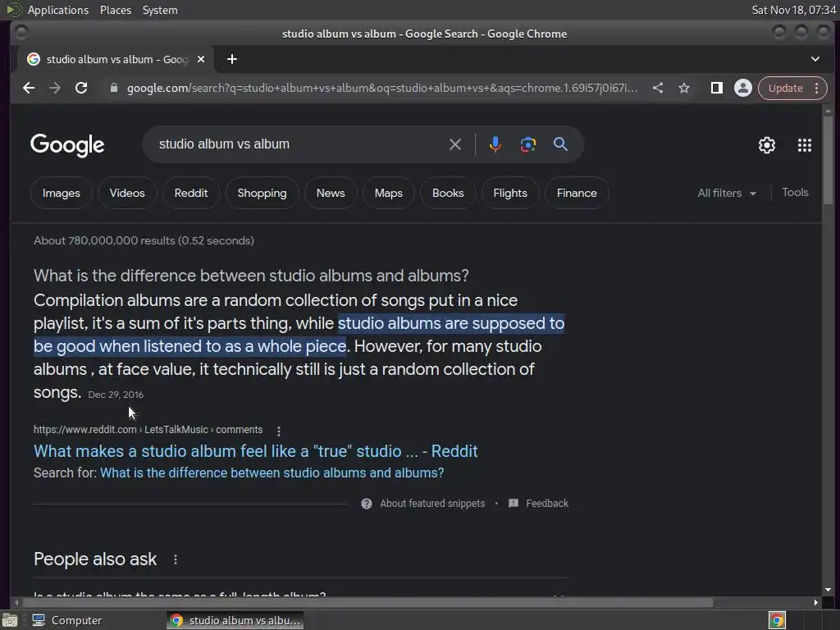Click the date and time clock

(794, 10)
